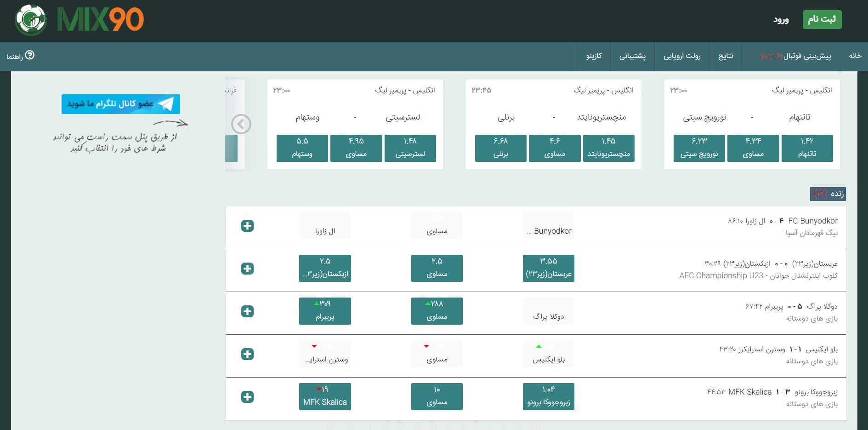Expand بلو ایگلیس match plus icon

[247, 354]
